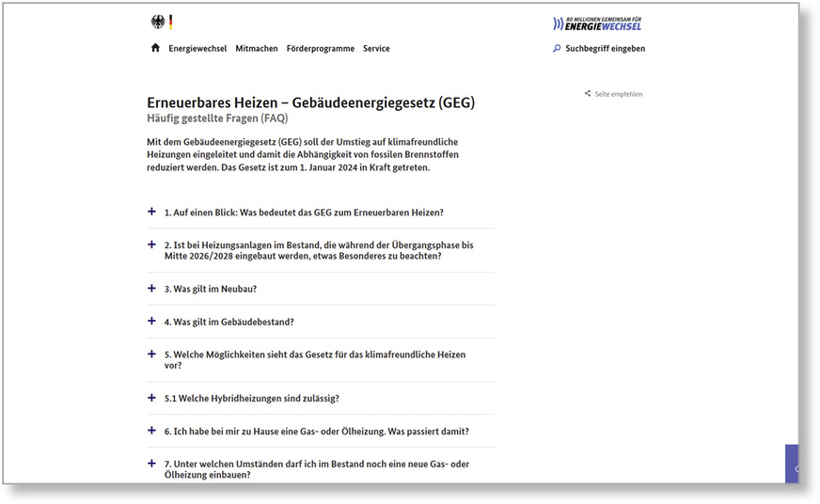Click plus icon for question 3 Neubau
The height and width of the screenshot is (504, 820).
point(151,289)
